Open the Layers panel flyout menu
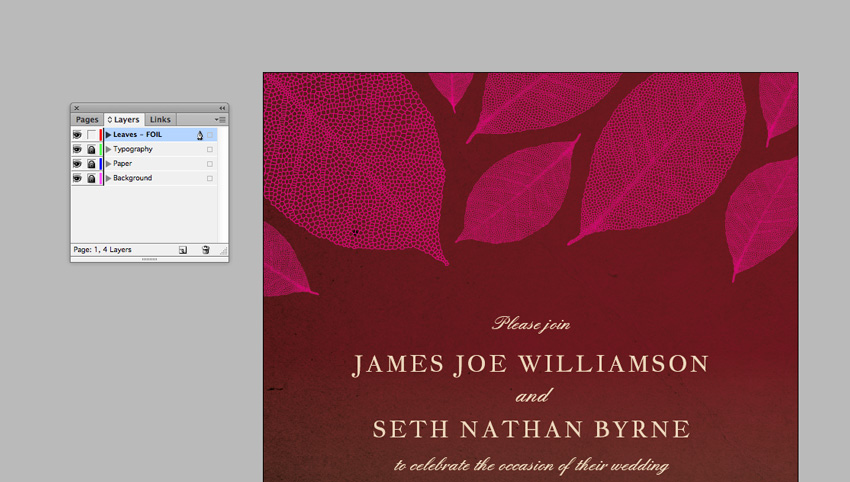Screen dimensions: 850x482 pyautogui.click(x=221, y=119)
